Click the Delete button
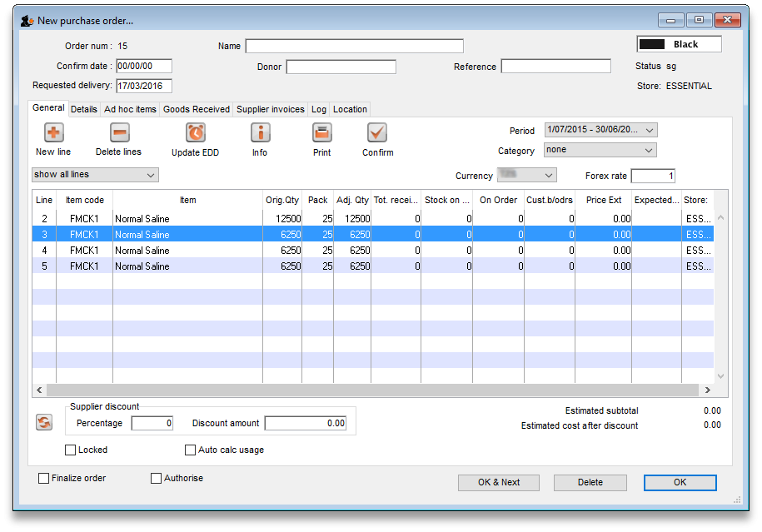This screenshot has width=762, height=532. pos(590,483)
